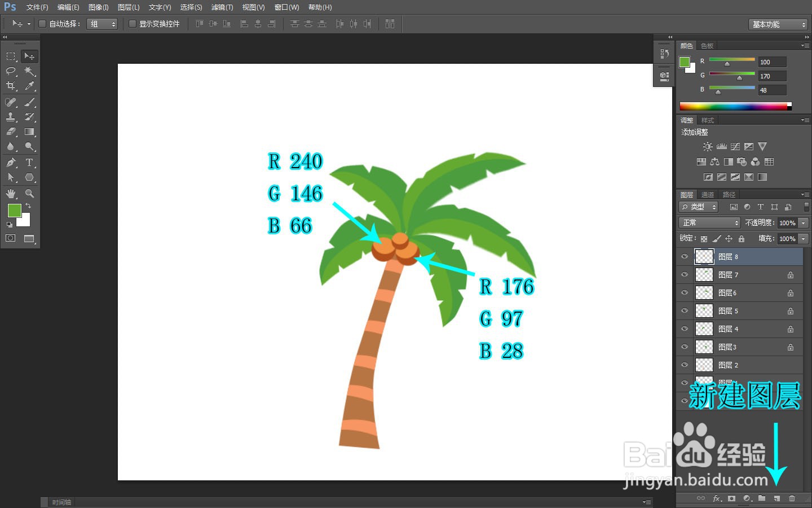Open the layer style fx menu
Viewport: 812px width, 508px height.
[x=717, y=498]
